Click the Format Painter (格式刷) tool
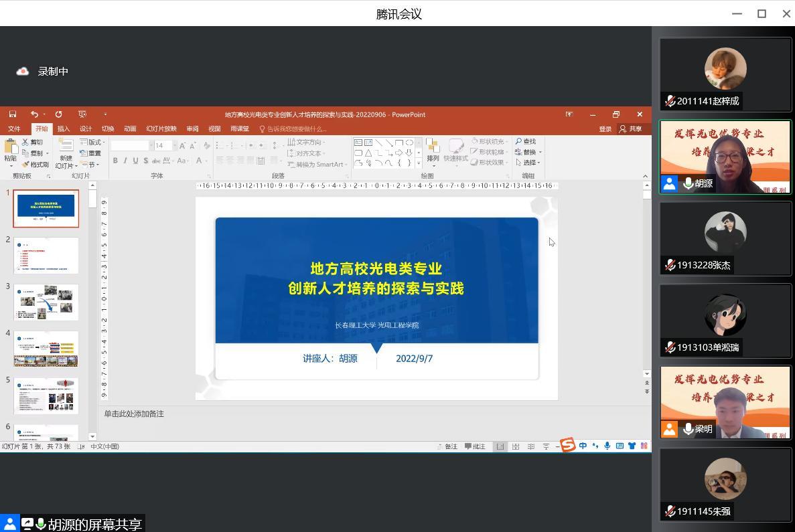Viewport: 795px width, 532px height. click(x=35, y=165)
